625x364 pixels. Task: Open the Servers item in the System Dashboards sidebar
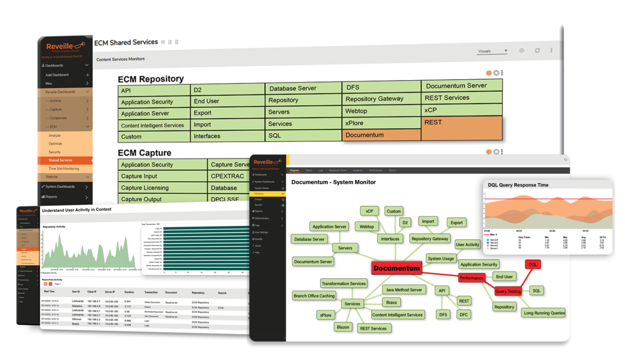[258, 206]
